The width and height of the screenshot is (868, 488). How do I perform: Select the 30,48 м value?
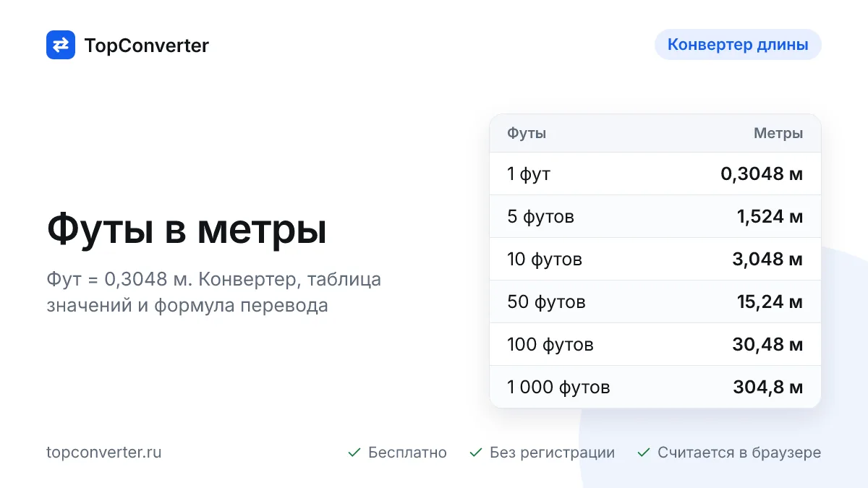[x=767, y=344]
